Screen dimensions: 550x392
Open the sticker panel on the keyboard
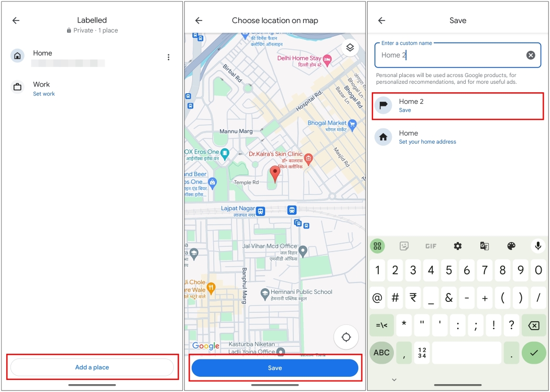point(404,246)
